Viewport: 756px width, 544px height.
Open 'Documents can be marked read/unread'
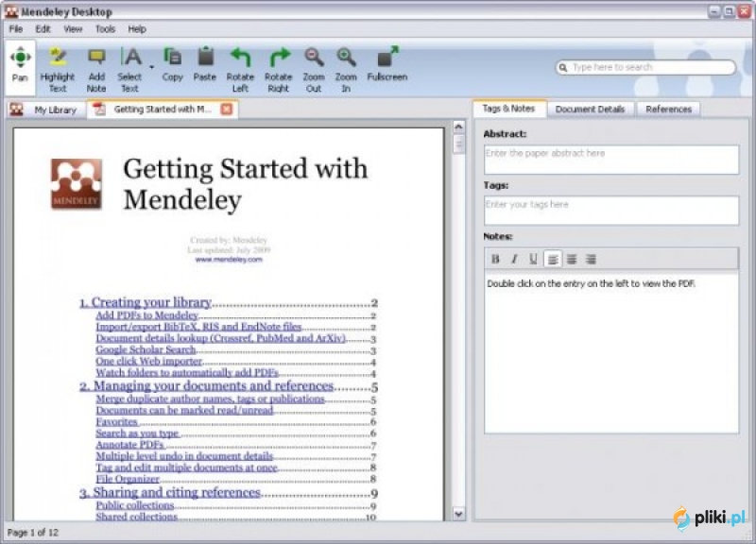pos(184,411)
